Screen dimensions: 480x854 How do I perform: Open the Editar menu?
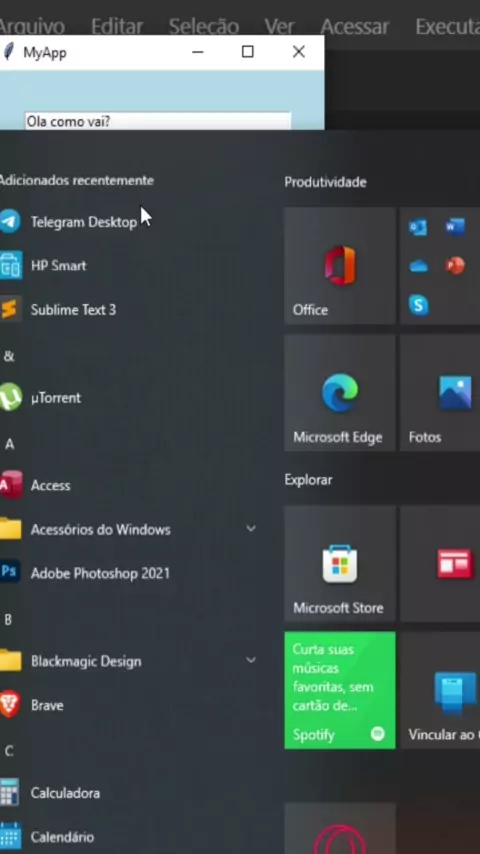pos(117,26)
